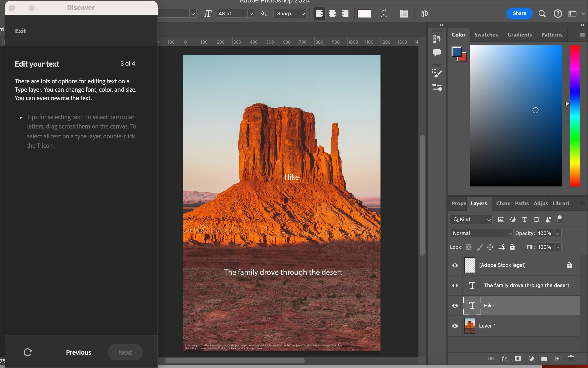The width and height of the screenshot is (588, 368).
Task: Click the white text color swatch
Action: [x=364, y=14]
